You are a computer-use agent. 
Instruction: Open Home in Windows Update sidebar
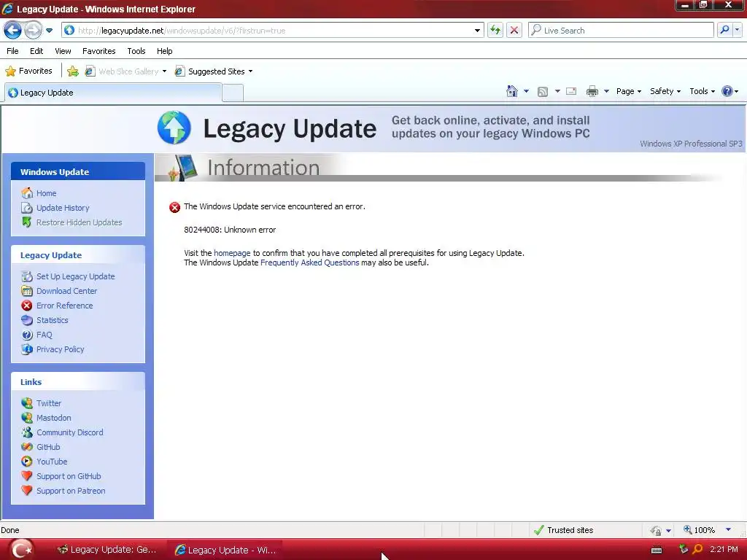click(x=46, y=193)
